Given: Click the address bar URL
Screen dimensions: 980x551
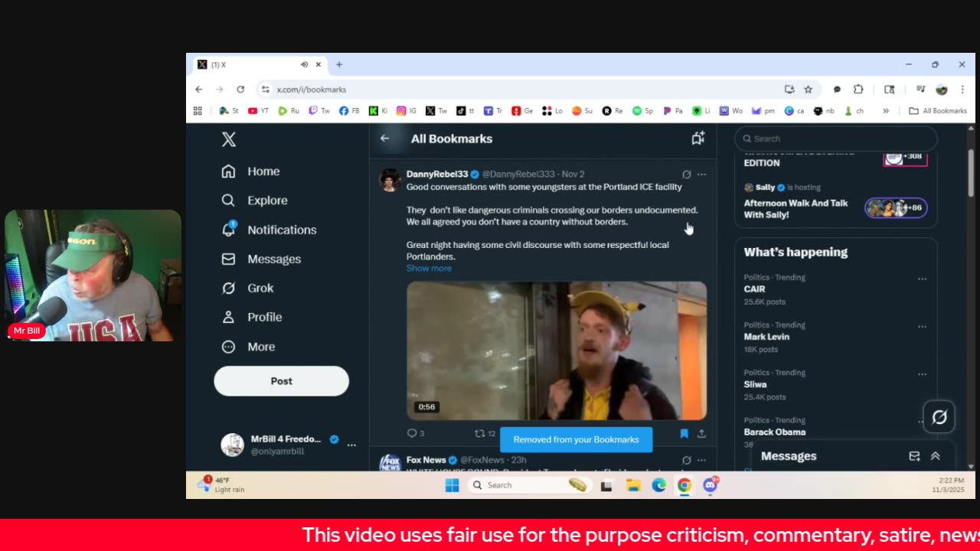Looking at the screenshot, I should pos(312,90).
